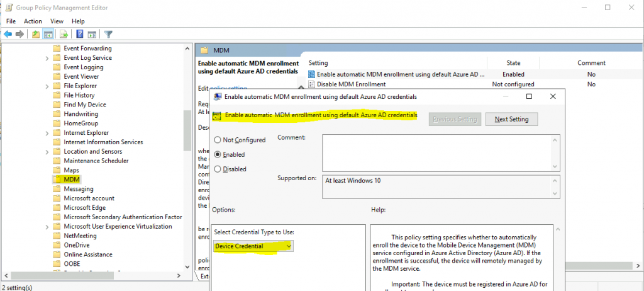This screenshot has width=644, height=291.
Task: Click the Disable MDM Enrollment setting row
Action: click(351, 84)
